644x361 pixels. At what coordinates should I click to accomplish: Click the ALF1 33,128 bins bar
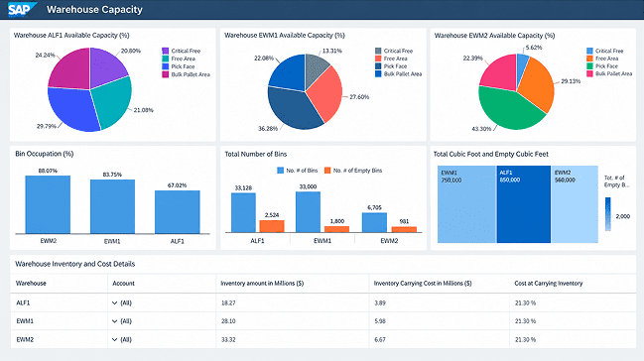point(243,213)
